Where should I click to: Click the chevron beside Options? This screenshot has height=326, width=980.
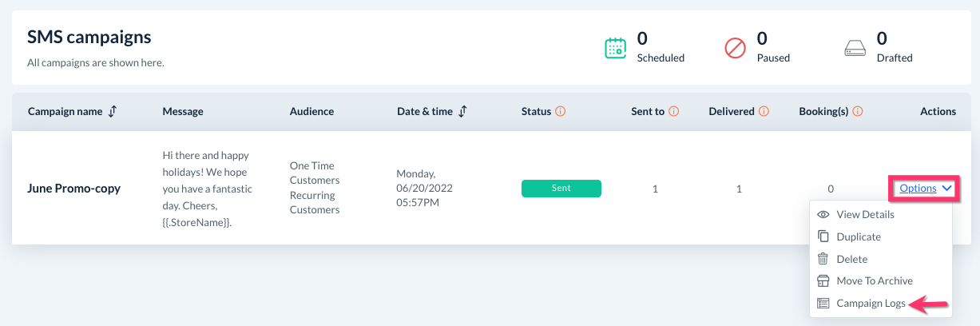(947, 189)
